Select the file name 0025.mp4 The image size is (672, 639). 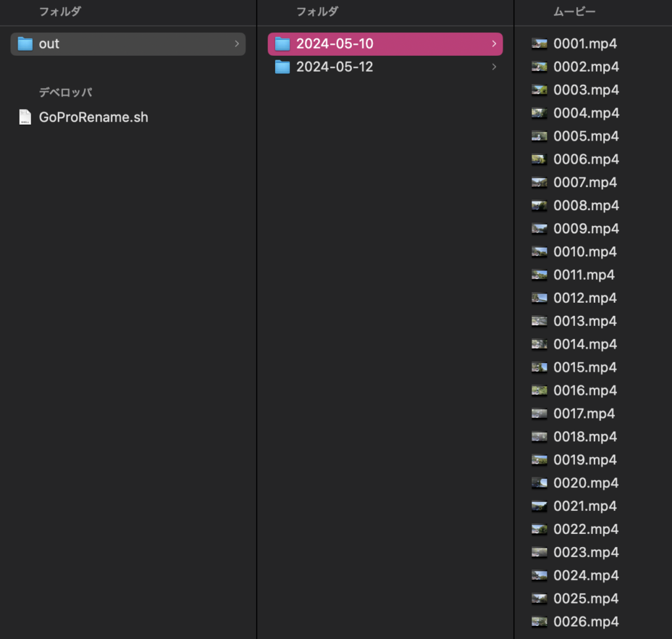(586, 599)
